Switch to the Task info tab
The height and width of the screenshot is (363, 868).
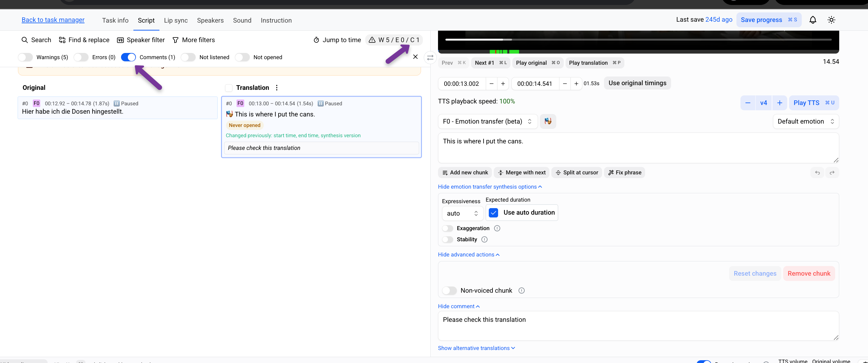click(x=115, y=20)
